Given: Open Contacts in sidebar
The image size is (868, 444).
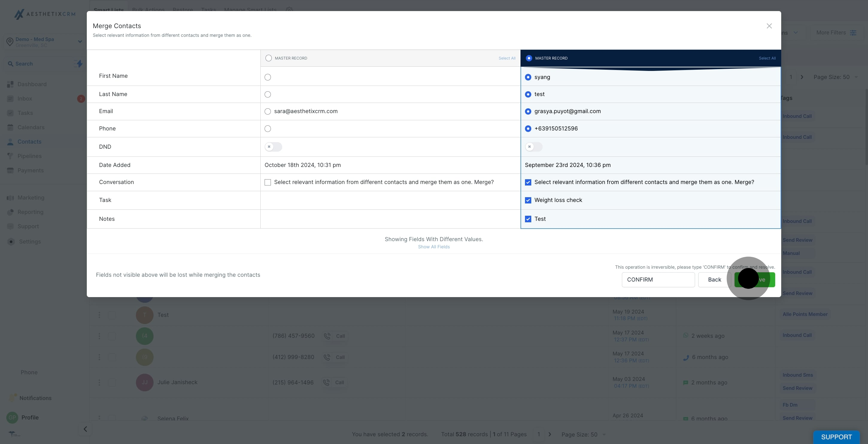Looking at the screenshot, I should point(29,142).
